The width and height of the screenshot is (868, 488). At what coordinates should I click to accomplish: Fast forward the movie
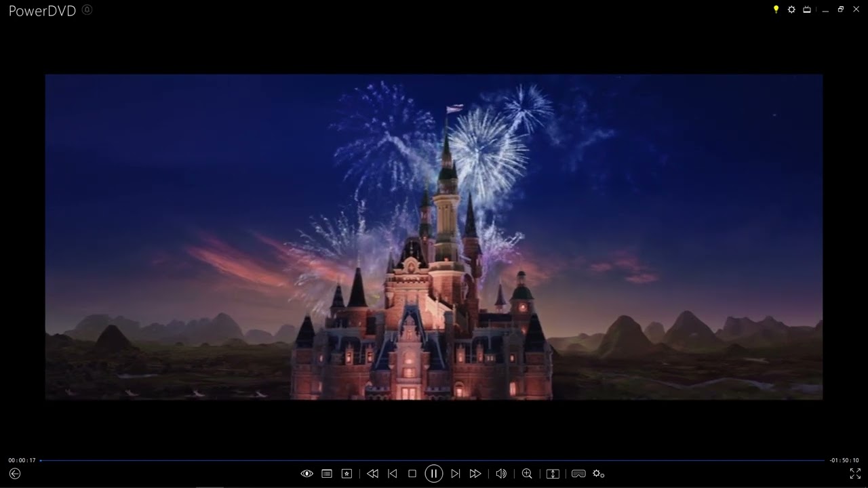[x=475, y=474]
